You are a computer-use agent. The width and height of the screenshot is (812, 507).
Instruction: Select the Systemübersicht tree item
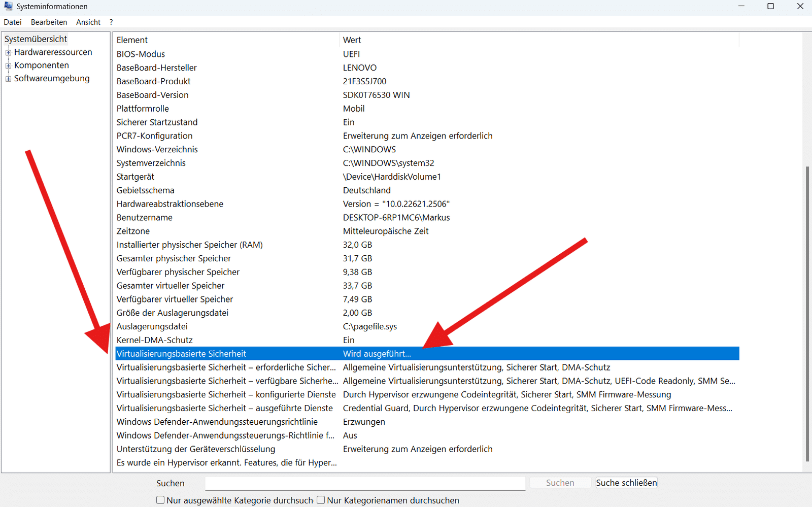click(36, 39)
